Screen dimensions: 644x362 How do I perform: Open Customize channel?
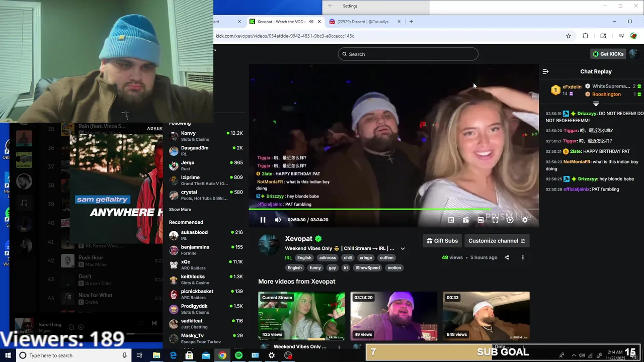coord(497,241)
